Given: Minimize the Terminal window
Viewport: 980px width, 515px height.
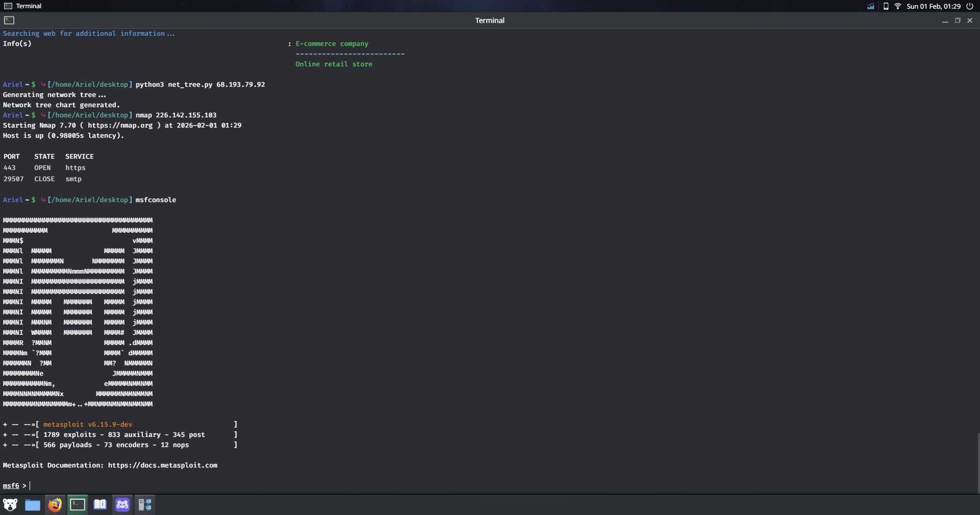Looking at the screenshot, I should [945, 20].
